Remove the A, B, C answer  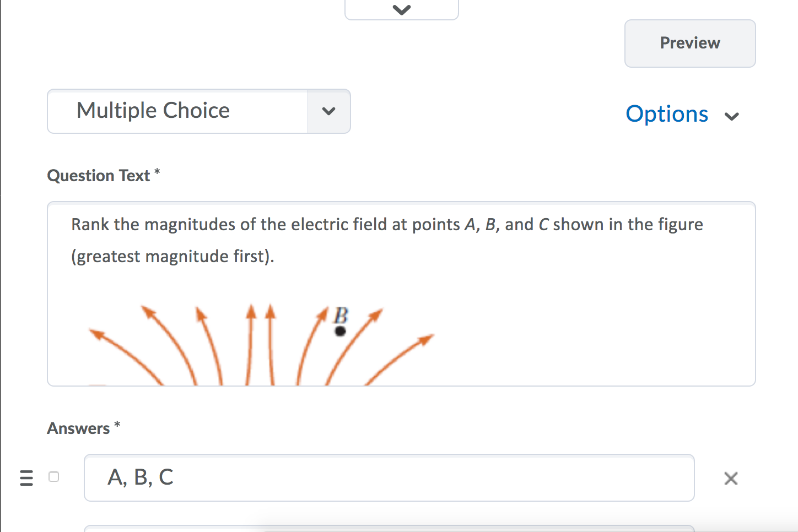731,479
